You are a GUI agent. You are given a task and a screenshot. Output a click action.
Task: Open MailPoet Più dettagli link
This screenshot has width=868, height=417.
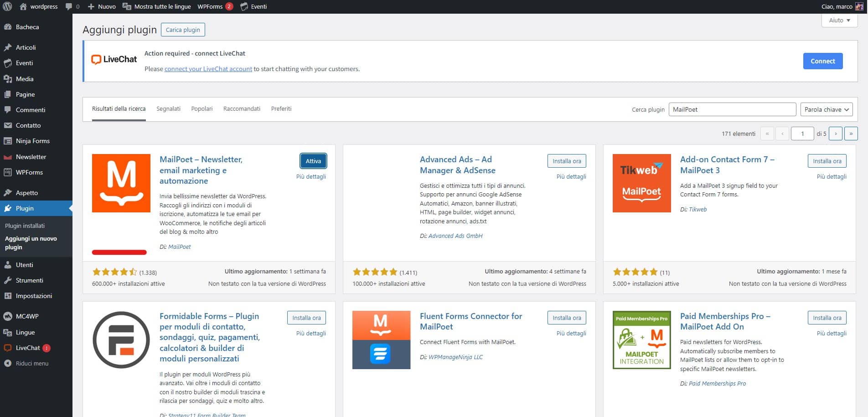(311, 176)
